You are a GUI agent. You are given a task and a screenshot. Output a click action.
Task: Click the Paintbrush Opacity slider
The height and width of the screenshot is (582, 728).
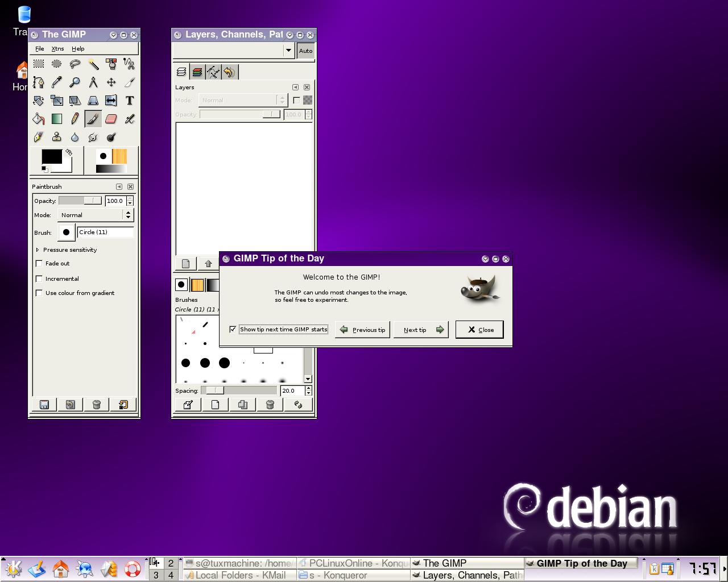click(80, 201)
